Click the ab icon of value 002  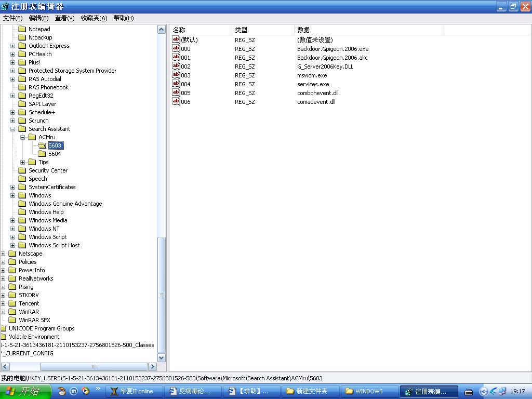pos(176,66)
